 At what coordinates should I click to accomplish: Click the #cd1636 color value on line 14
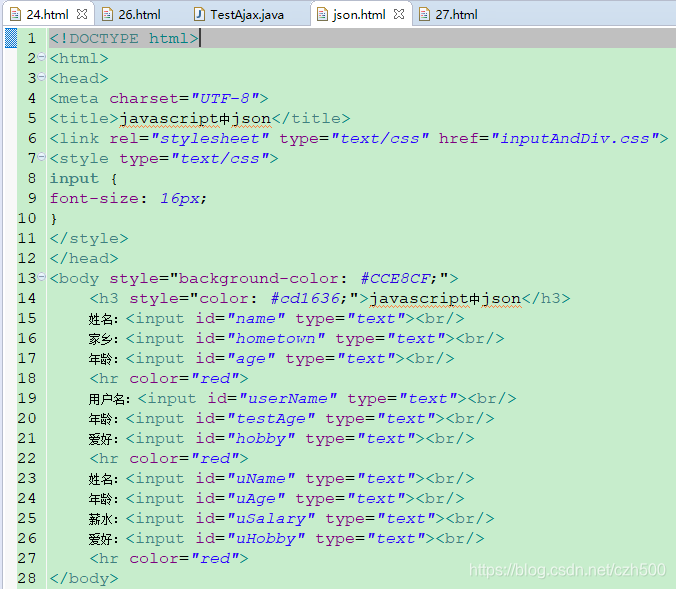[305, 298]
